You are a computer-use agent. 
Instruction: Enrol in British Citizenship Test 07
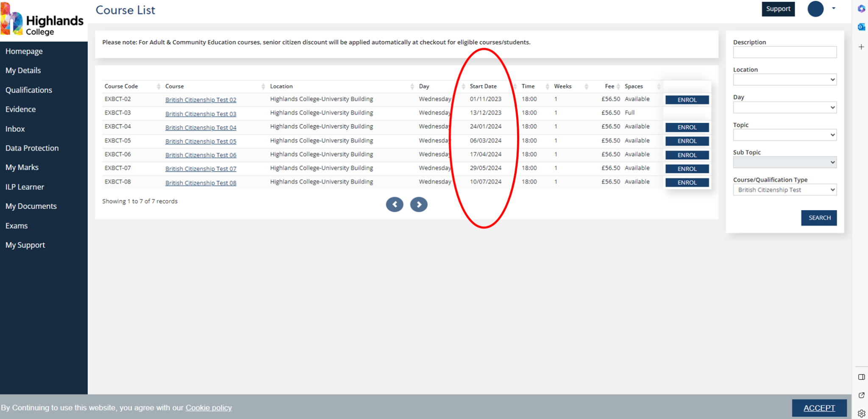point(687,169)
